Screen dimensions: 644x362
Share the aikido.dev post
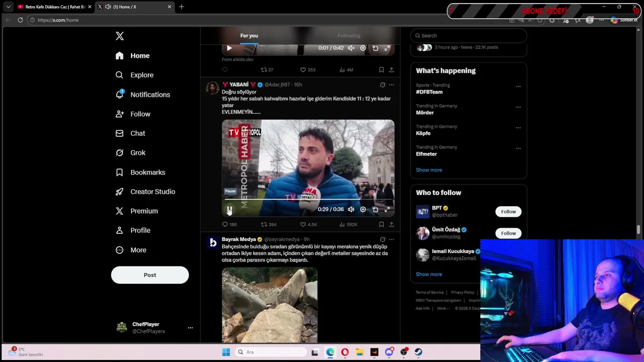(391, 70)
